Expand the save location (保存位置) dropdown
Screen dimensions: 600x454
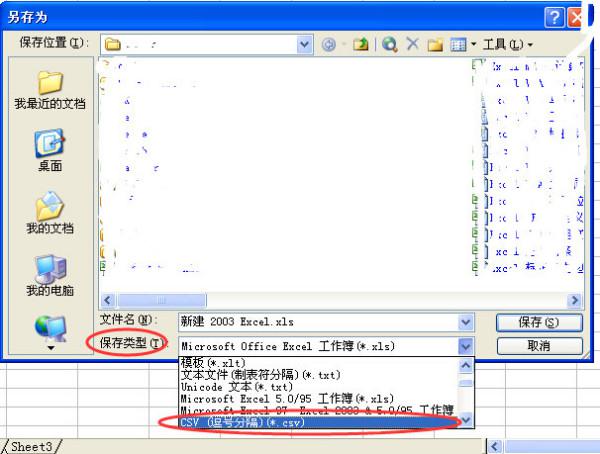coord(304,44)
